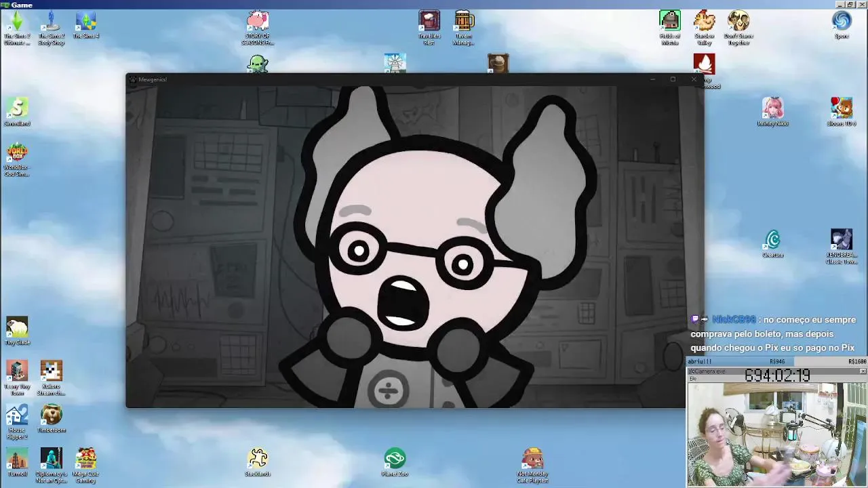The width and height of the screenshot is (868, 488).
Task: Open the Tiny Glade sheep icon
Action: pos(17,331)
